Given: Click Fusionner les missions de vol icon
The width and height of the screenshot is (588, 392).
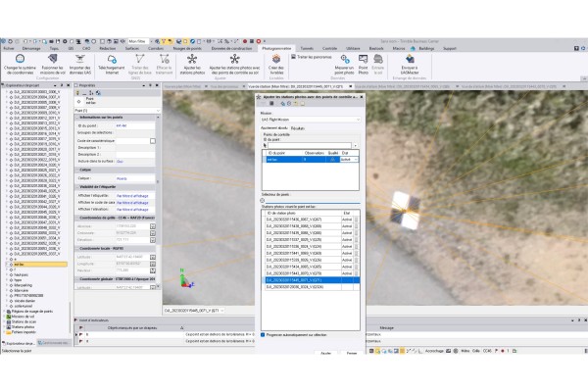Looking at the screenshot, I should pos(53,59).
